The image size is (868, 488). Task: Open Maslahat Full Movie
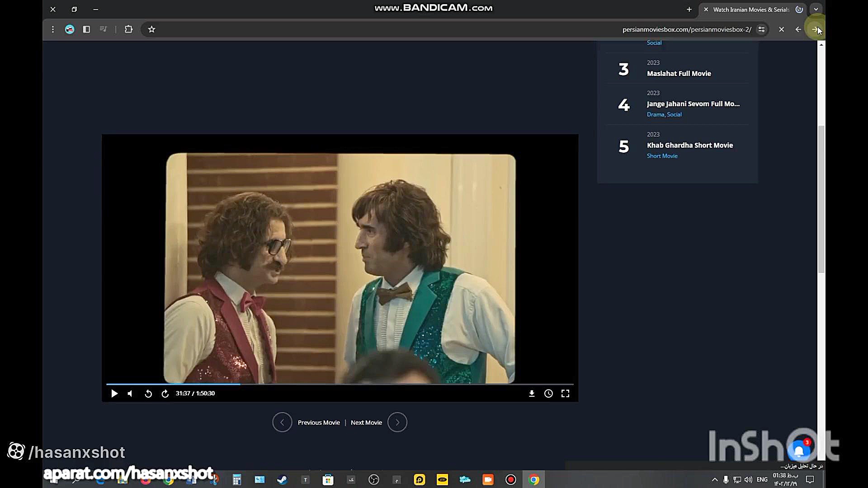(679, 74)
